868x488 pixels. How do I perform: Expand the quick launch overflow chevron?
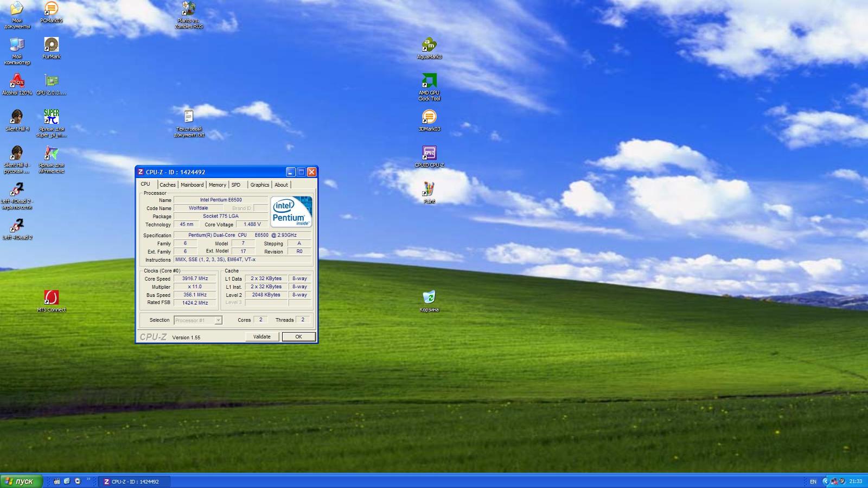[88, 479]
